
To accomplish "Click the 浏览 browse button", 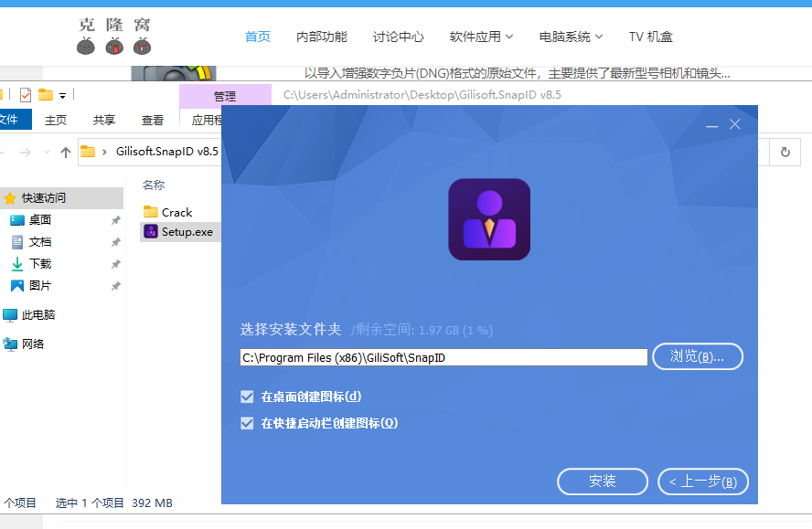I will click(x=697, y=356).
